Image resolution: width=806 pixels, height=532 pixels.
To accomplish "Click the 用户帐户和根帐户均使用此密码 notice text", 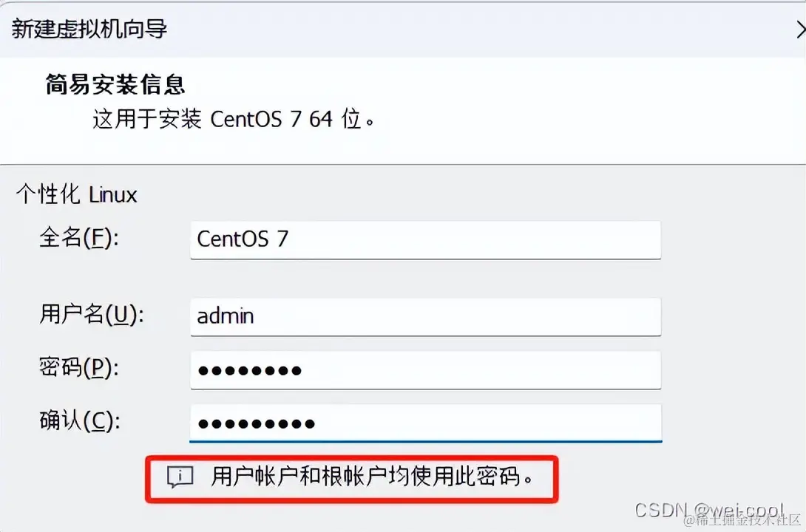I will (373, 477).
